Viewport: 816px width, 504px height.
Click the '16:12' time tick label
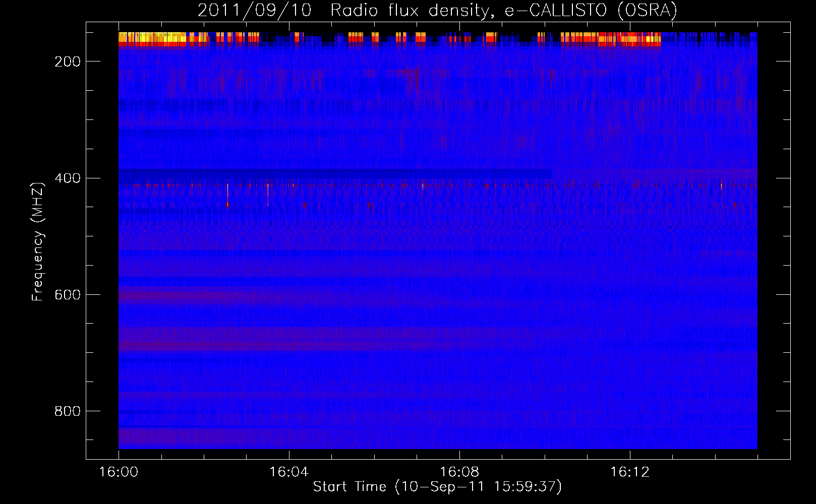click(630, 472)
